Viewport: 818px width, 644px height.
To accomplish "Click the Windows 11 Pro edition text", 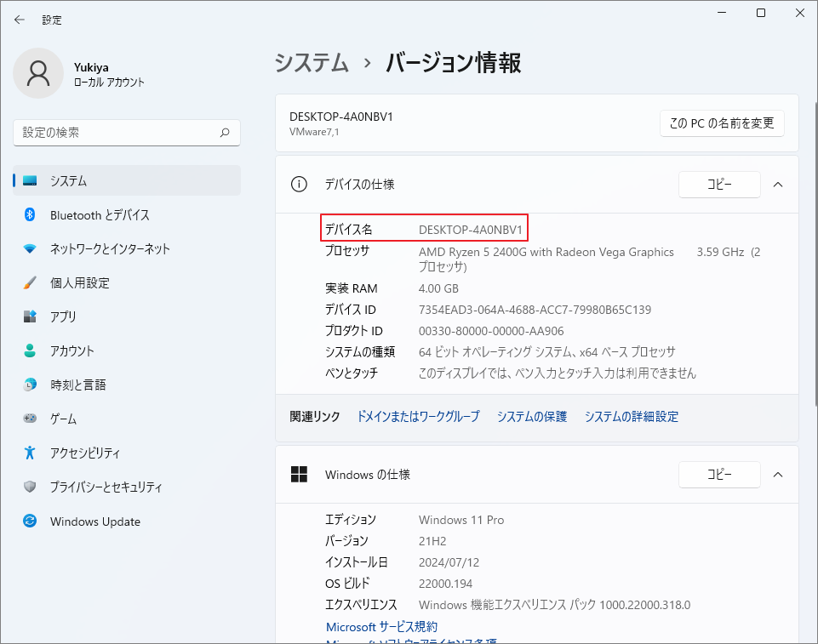I will point(461,520).
